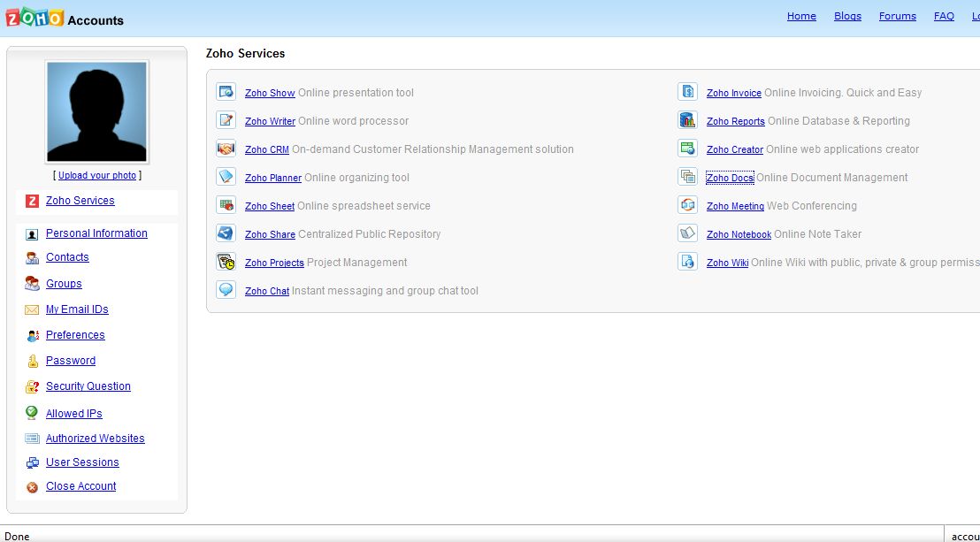980x542 pixels.
Task: Go to Forums in the top navigation
Action: [x=898, y=16]
